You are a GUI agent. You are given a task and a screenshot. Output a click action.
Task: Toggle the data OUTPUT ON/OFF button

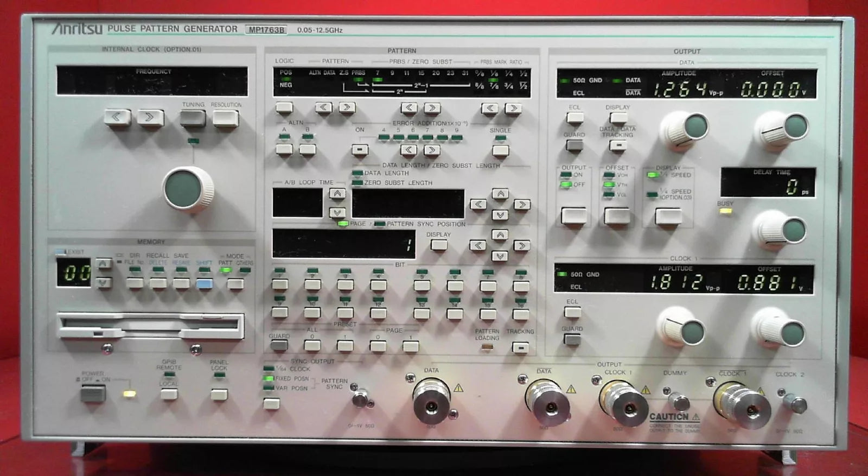[x=573, y=215]
